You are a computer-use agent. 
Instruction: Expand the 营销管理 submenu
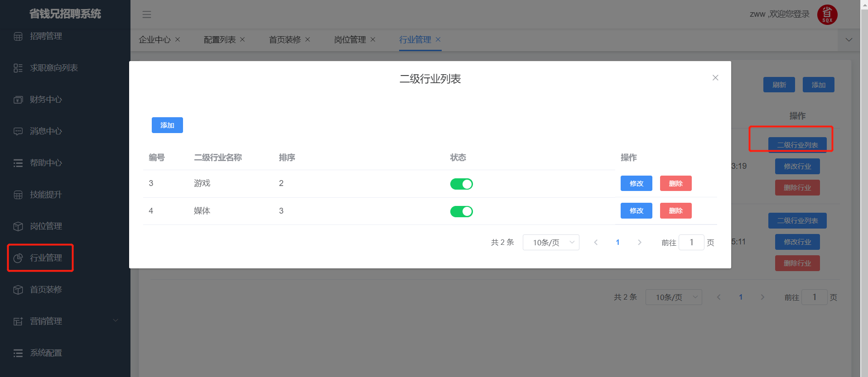click(x=116, y=321)
